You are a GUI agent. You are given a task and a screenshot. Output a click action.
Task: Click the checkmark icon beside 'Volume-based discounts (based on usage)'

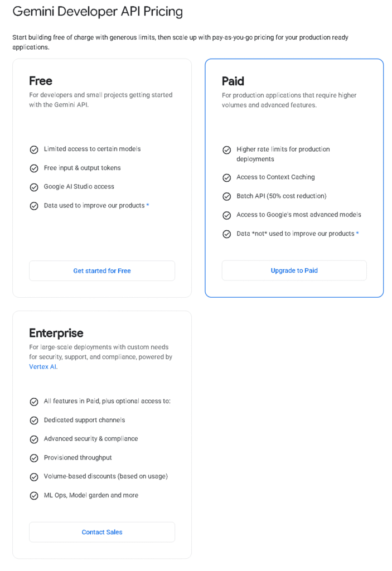(x=34, y=476)
